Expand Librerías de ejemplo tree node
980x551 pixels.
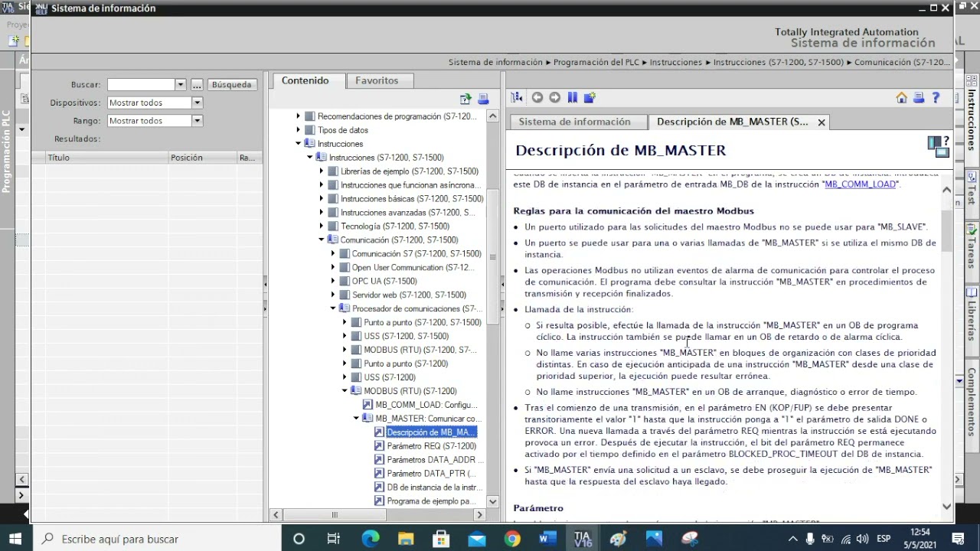point(322,171)
